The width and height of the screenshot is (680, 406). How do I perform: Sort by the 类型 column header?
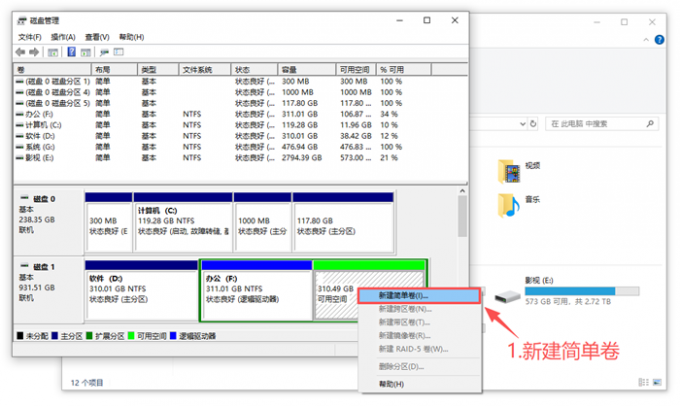pyautogui.click(x=158, y=69)
